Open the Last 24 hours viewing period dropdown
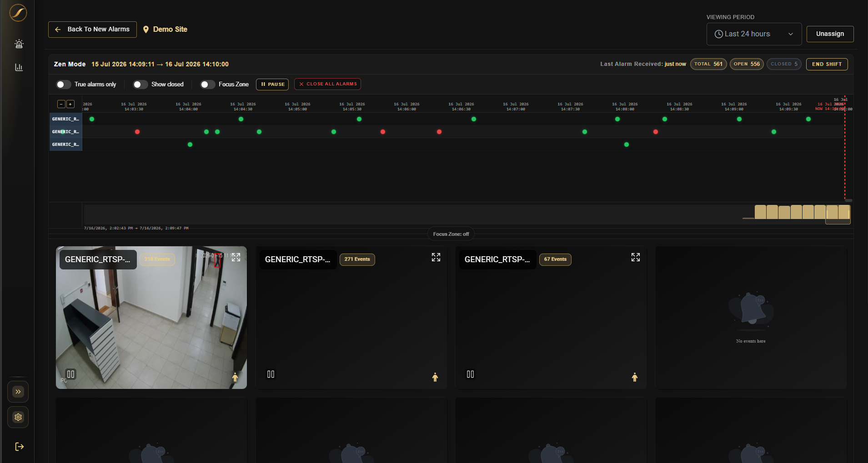This screenshot has height=463, width=868. (754, 34)
